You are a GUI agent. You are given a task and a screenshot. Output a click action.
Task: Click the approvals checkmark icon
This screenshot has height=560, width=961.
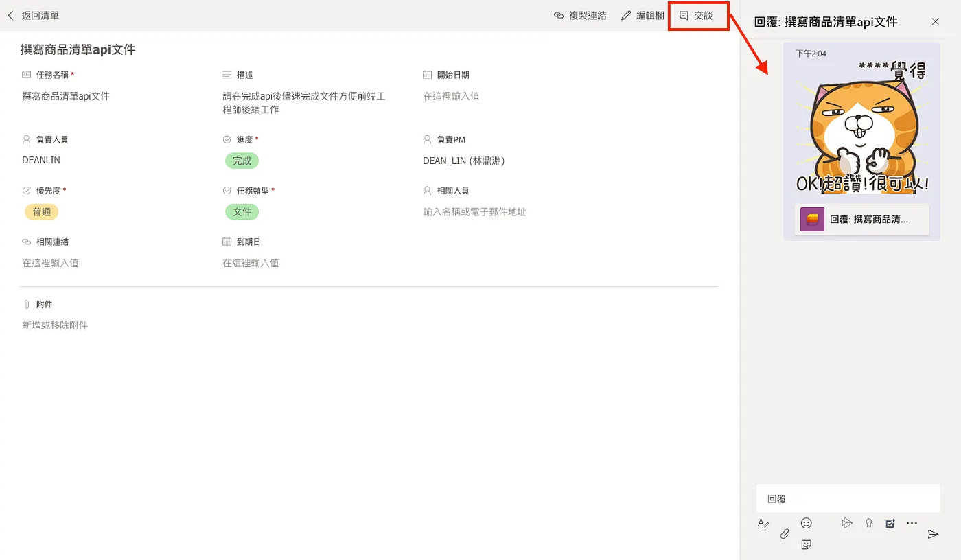890,523
